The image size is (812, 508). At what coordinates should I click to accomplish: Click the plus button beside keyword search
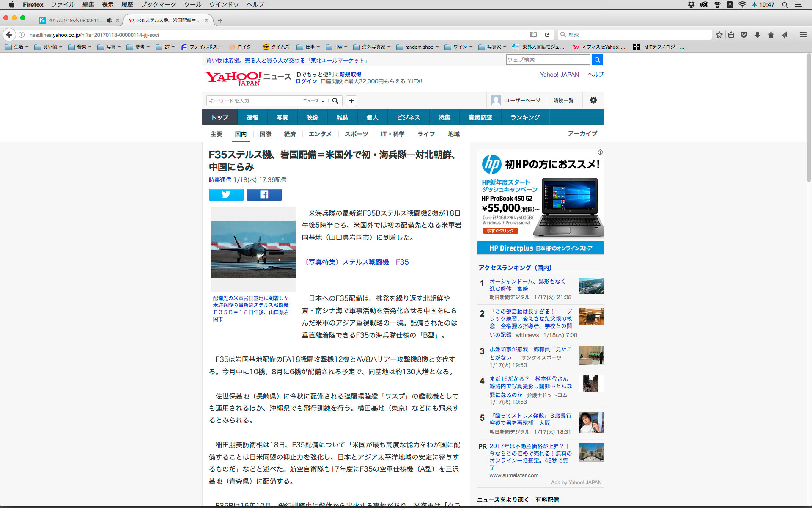pos(351,101)
